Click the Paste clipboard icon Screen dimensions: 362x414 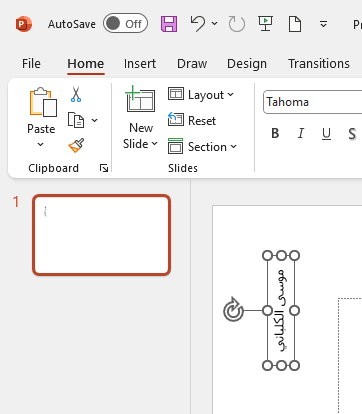coord(43,102)
